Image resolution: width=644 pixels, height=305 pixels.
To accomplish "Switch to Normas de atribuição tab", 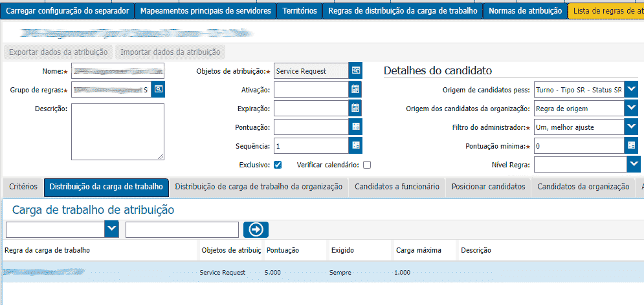I will tap(526, 10).
